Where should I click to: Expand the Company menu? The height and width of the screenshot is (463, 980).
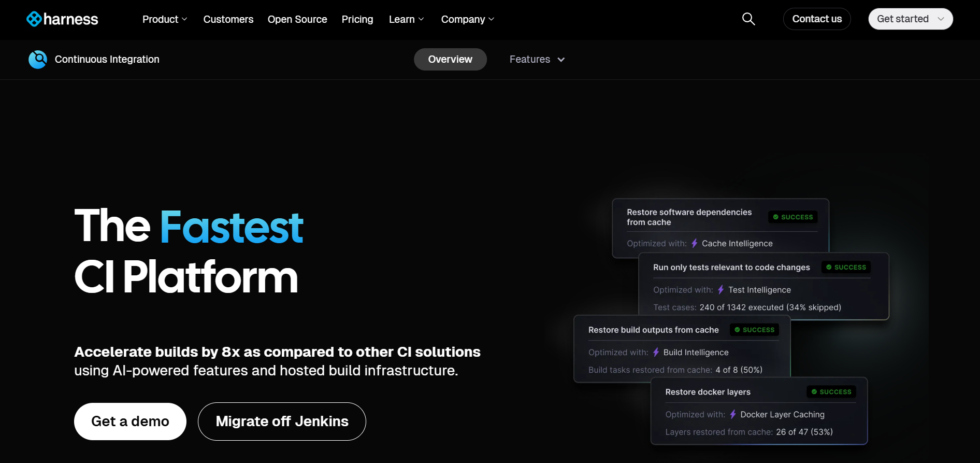[x=468, y=19]
